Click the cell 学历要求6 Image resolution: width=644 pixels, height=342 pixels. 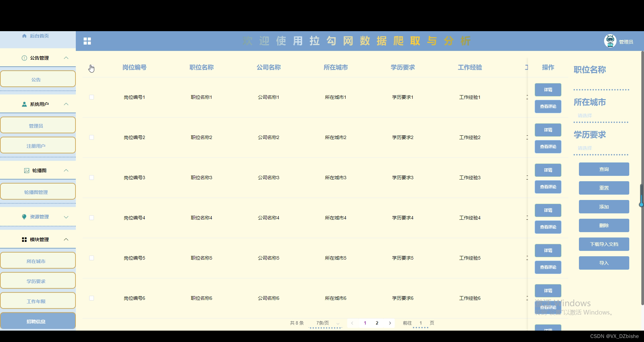[403, 298]
